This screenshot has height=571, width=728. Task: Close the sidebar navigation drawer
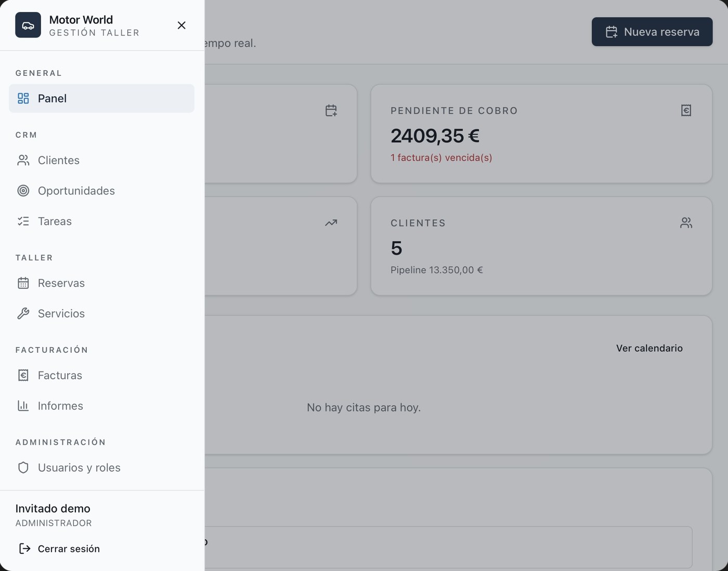coord(181,25)
